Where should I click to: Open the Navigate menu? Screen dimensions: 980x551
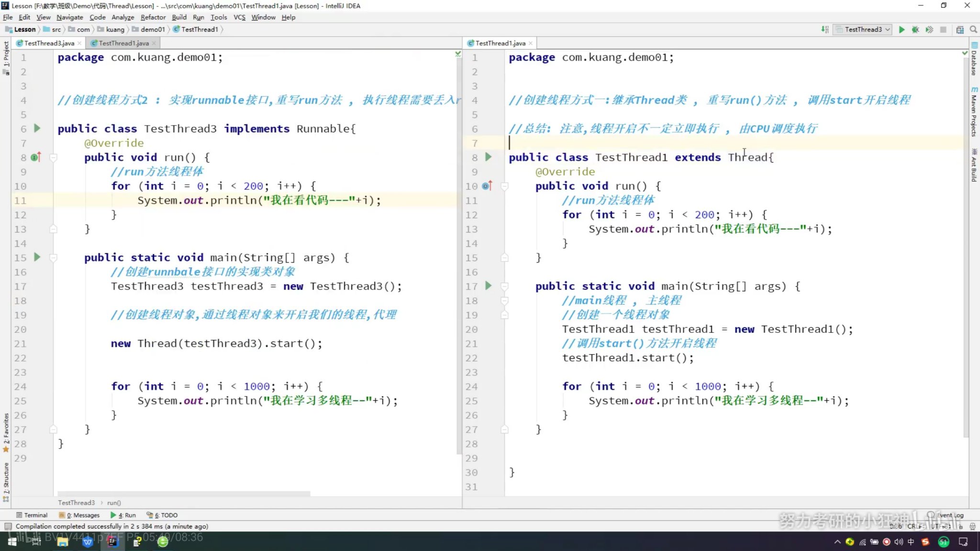click(x=70, y=17)
